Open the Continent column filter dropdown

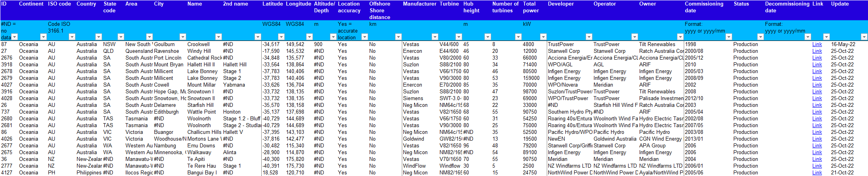43,37
